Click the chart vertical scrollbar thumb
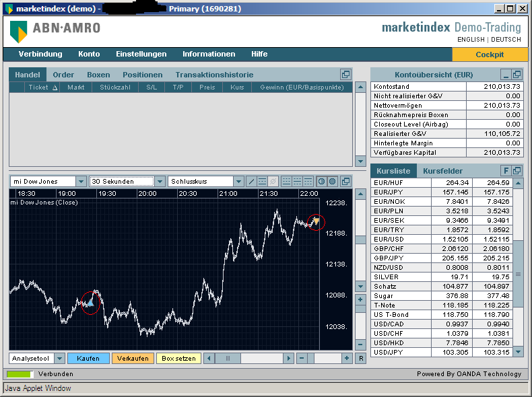 360,240
